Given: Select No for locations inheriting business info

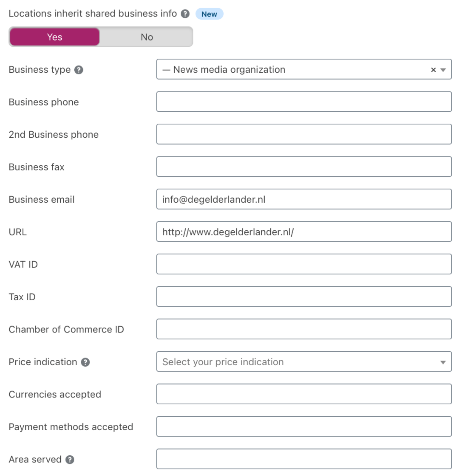Looking at the screenshot, I should coord(147,37).
